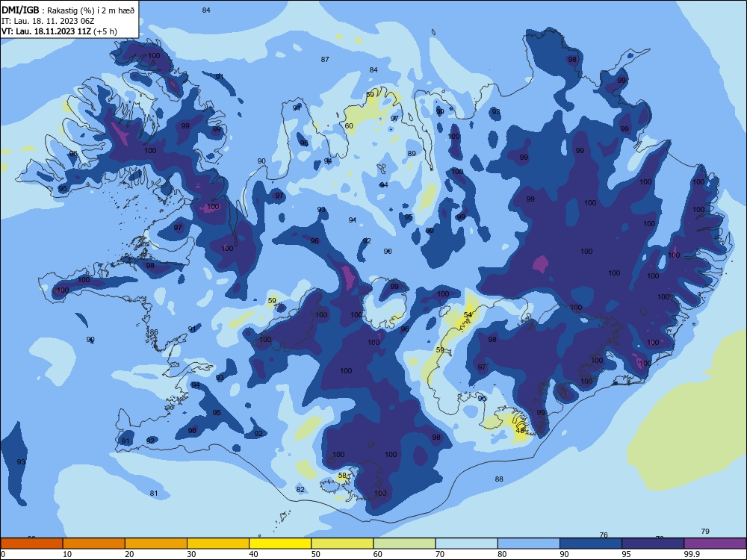
Task: Click the 0–10 dark orange legend swatch
Action: point(31,544)
